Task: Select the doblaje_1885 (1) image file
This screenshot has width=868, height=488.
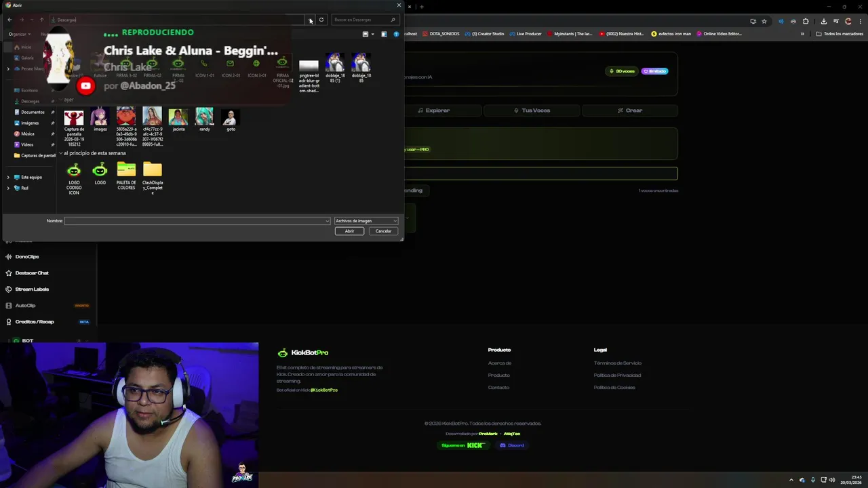Action: [x=335, y=68]
